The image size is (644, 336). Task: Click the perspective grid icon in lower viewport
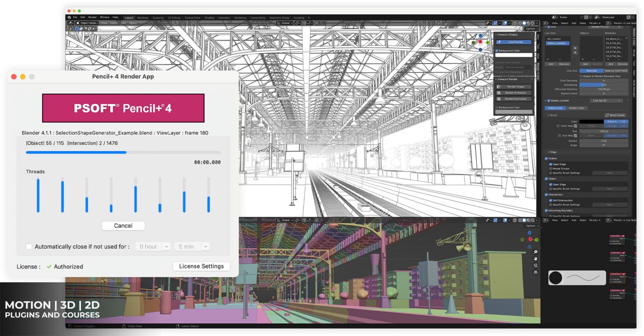click(536, 271)
